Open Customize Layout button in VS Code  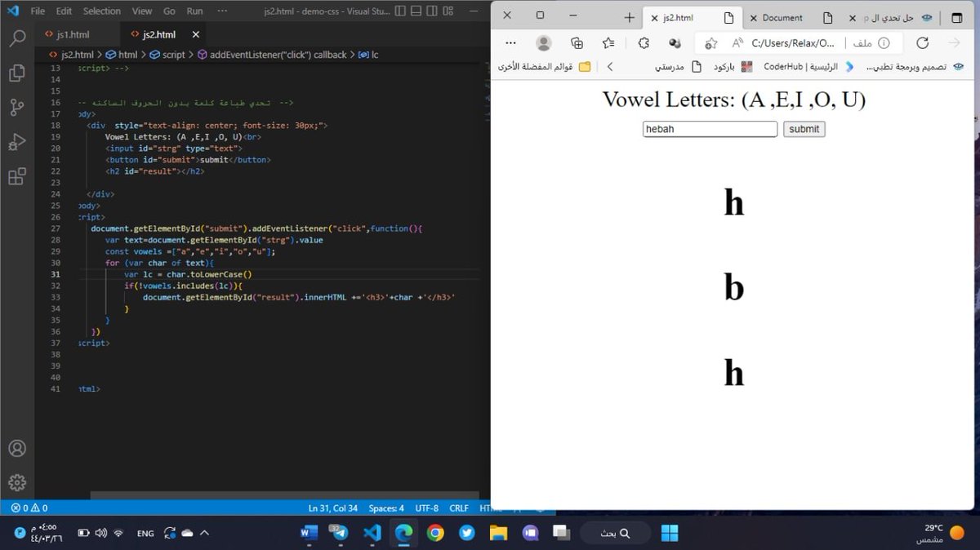[x=448, y=11]
